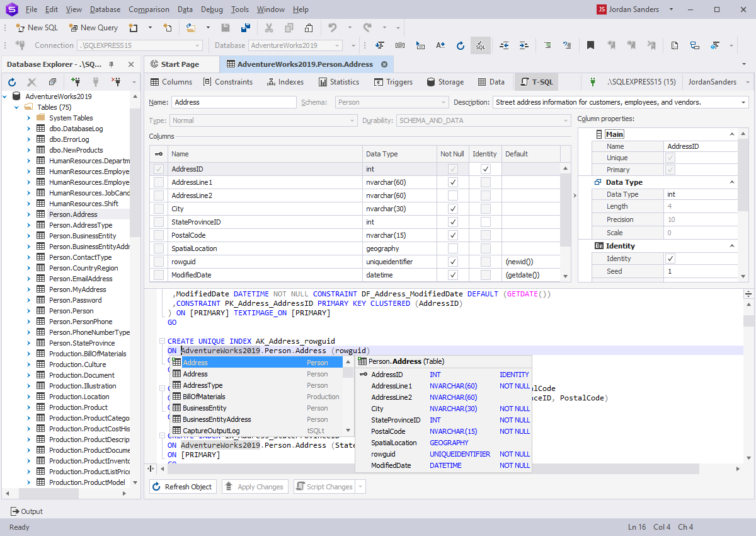Click the bookmark icon in the toolbar
The width and height of the screenshot is (756, 536).
[x=590, y=45]
